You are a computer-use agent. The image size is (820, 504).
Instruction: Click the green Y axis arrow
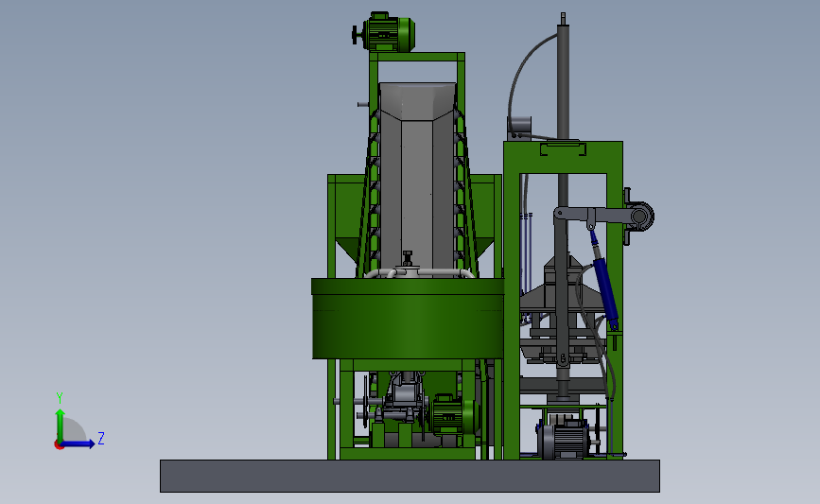(x=61, y=426)
